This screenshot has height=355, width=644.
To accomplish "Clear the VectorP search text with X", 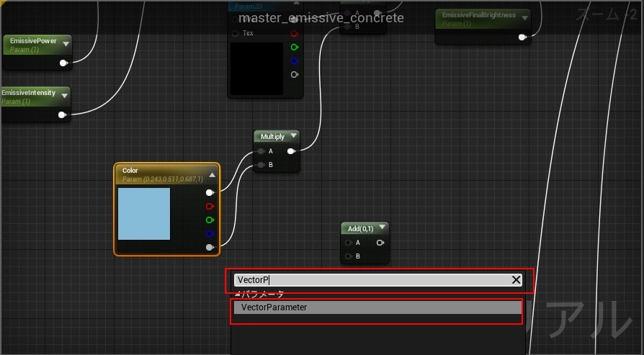I will [516, 280].
